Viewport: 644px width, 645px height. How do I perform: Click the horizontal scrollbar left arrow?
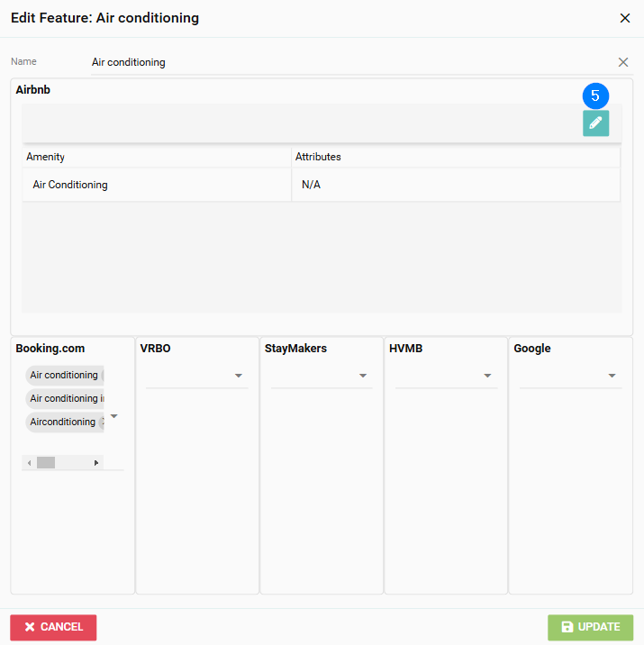pos(29,462)
